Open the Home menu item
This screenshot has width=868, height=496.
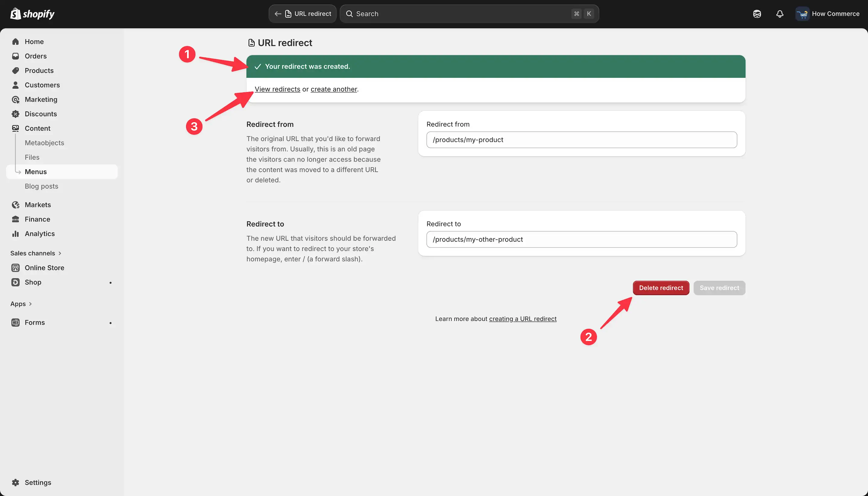62,42
